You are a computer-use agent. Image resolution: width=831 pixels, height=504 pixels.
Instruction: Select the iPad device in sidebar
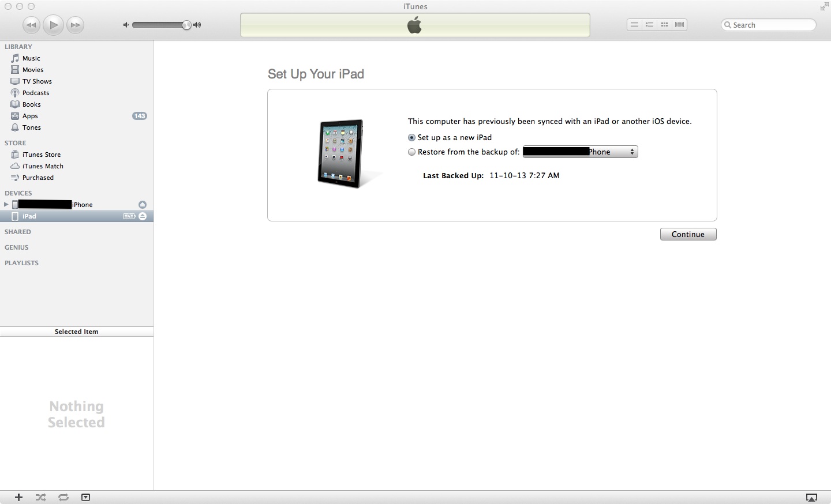(x=77, y=216)
